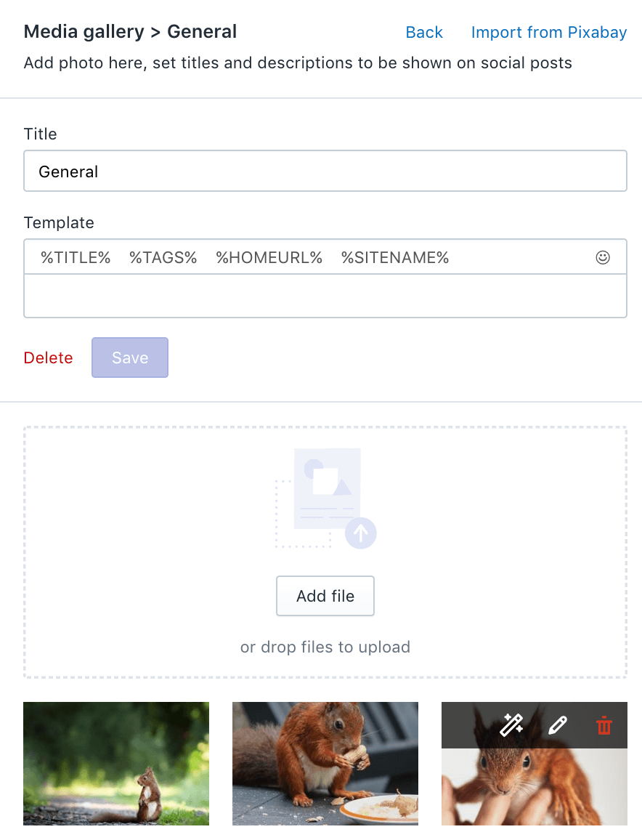This screenshot has width=642, height=840.
Task: Open Import from Pixabay
Action: pyautogui.click(x=549, y=32)
